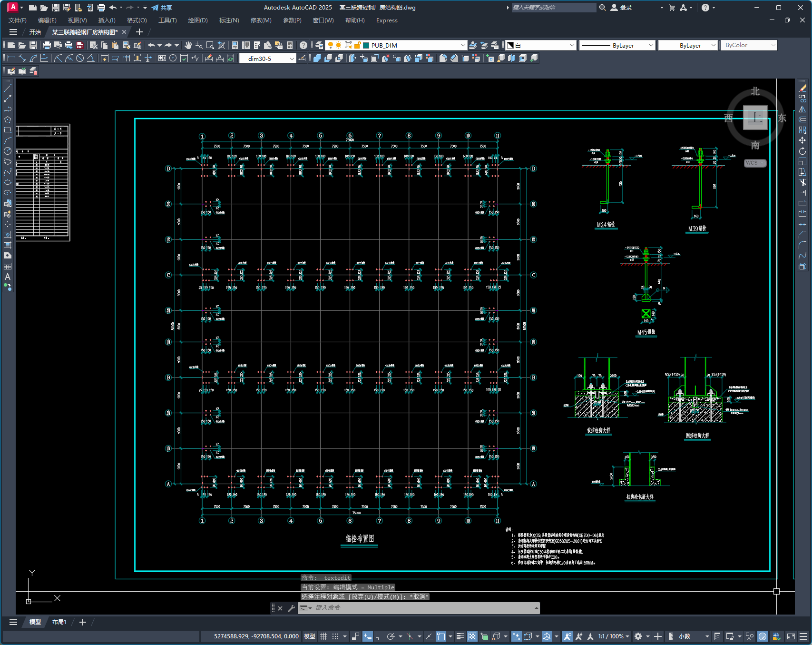Switch to the 开始 start tab
This screenshot has height=645, width=812.
[x=35, y=32]
